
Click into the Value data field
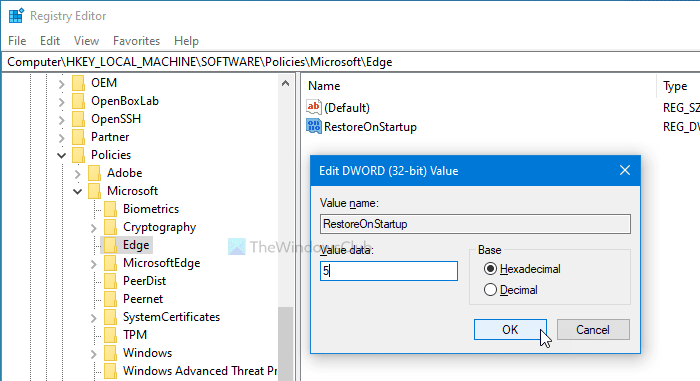click(389, 271)
